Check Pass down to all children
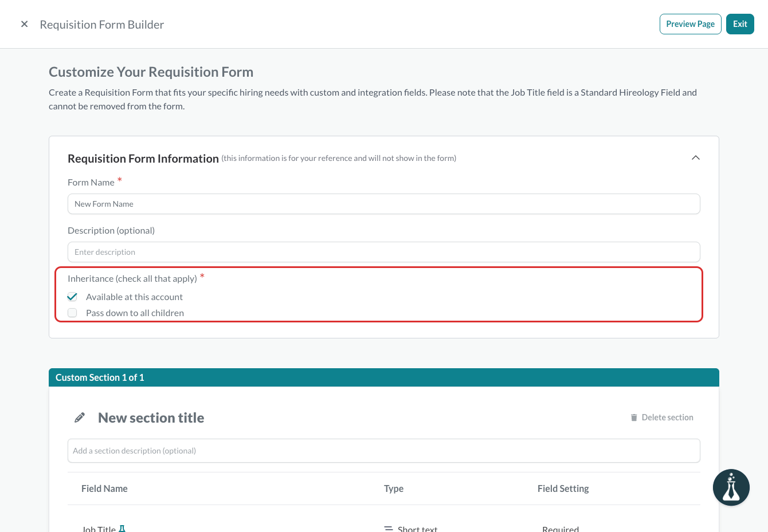This screenshot has width=768, height=532. 72,313
